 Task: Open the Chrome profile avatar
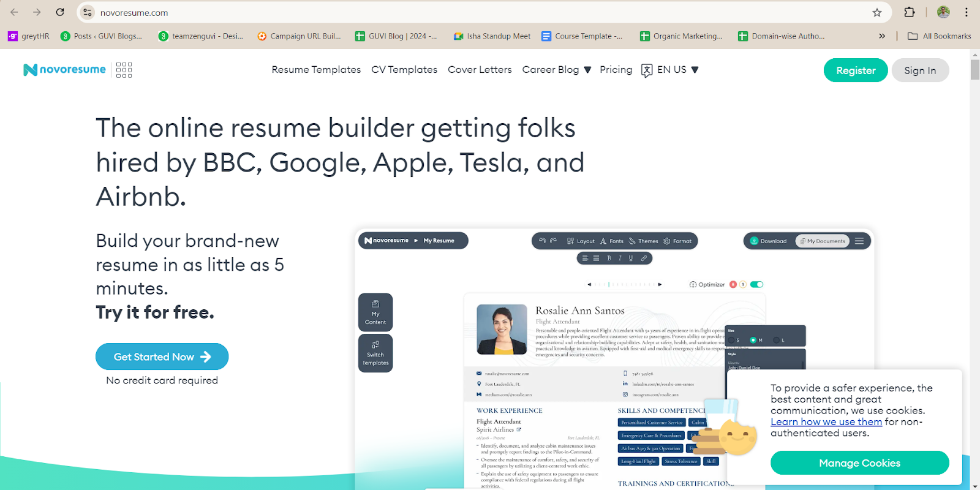pos(943,12)
